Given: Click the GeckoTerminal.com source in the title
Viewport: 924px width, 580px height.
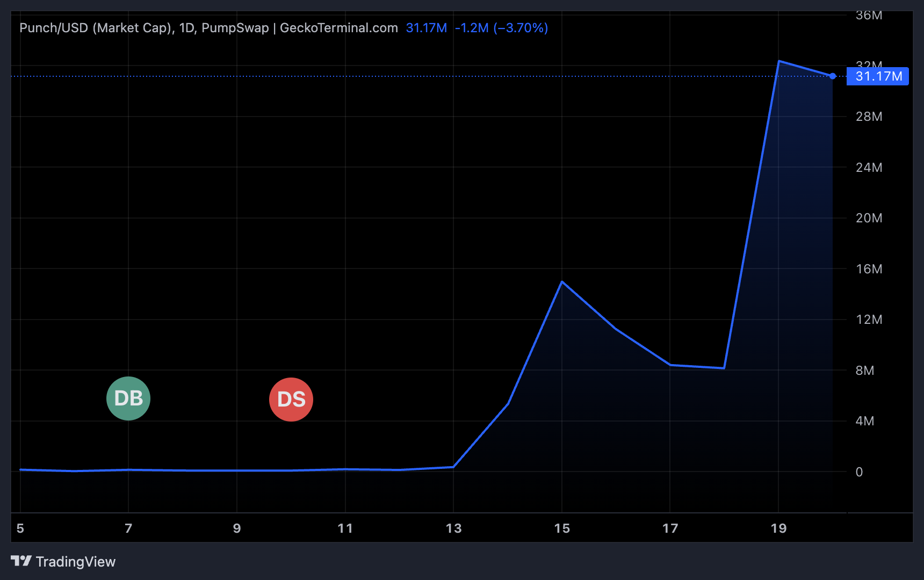Looking at the screenshot, I should [x=338, y=27].
